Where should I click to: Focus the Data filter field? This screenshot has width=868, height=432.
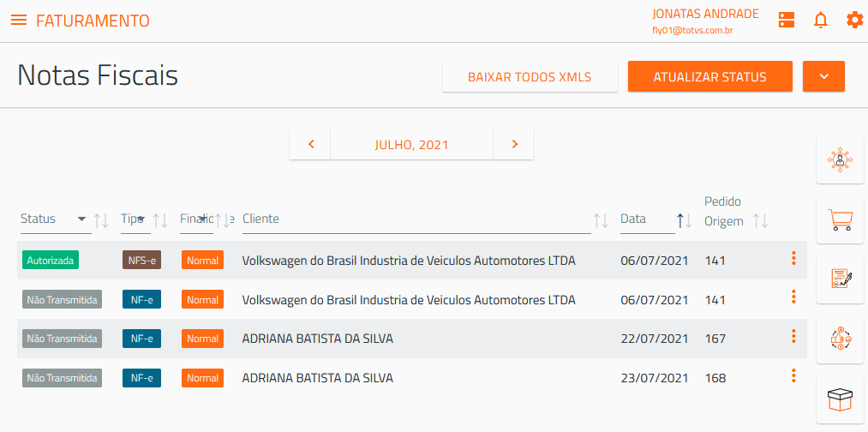648,219
